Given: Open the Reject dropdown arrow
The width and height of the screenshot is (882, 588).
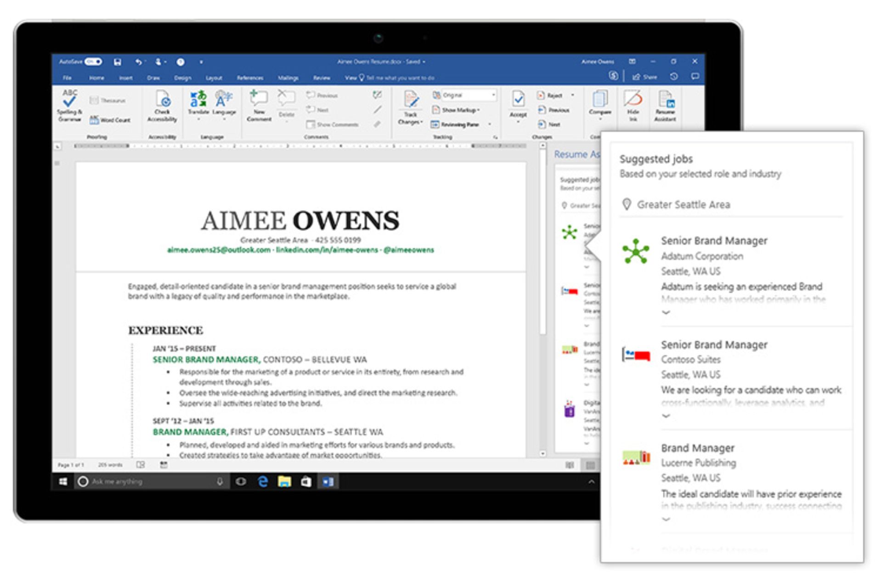Looking at the screenshot, I should 572,95.
